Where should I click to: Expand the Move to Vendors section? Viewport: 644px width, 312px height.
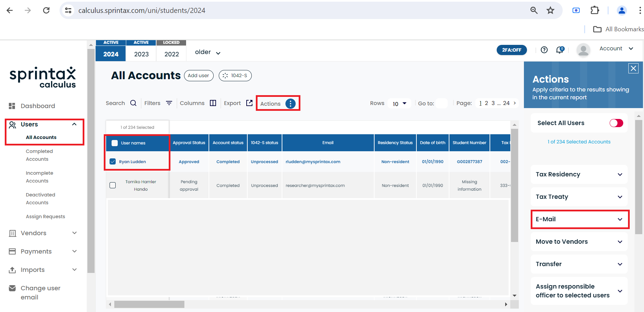point(579,242)
